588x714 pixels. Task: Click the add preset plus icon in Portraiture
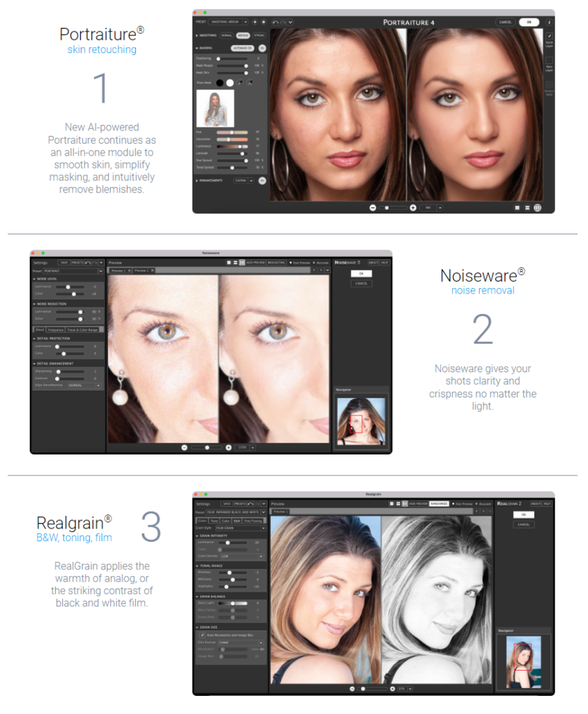click(255, 22)
